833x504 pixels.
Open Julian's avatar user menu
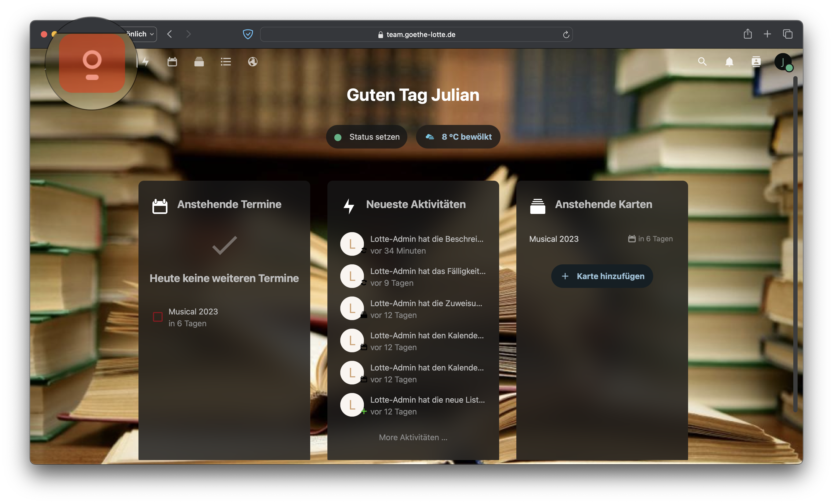pyautogui.click(x=783, y=62)
